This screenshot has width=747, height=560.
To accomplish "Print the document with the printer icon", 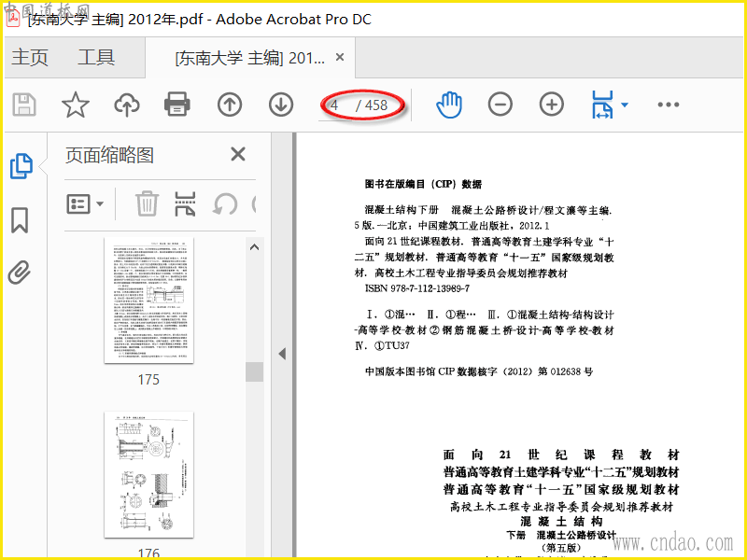I will 177,105.
